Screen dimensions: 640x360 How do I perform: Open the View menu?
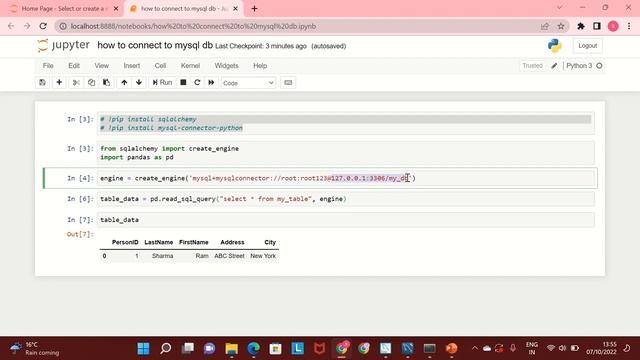point(102,66)
